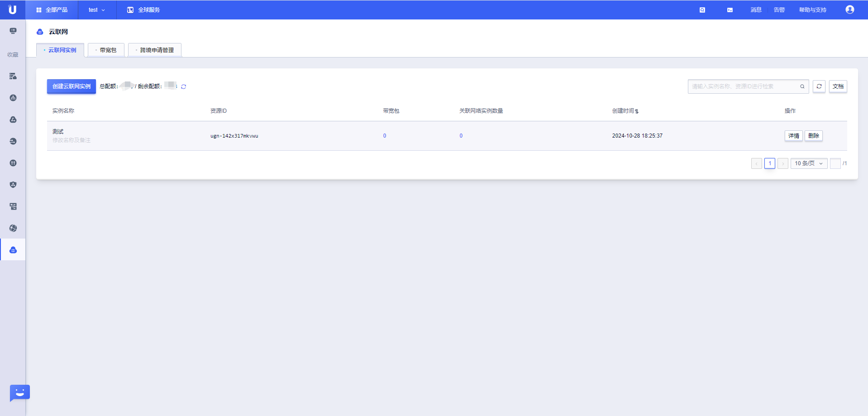Open the chat assistant robot icon
This screenshot has width=868, height=416.
pos(19,392)
